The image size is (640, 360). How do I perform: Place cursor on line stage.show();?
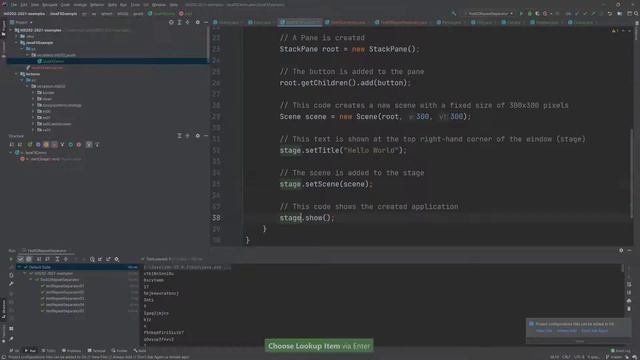307,218
